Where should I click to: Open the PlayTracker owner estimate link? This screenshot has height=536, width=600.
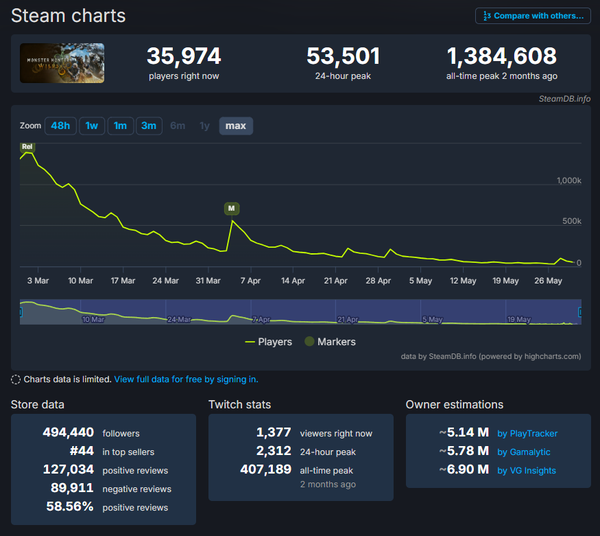[x=527, y=433]
